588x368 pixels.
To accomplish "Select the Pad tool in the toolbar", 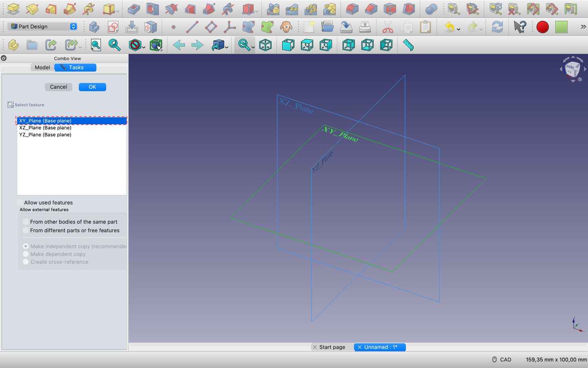I will (x=13, y=9).
